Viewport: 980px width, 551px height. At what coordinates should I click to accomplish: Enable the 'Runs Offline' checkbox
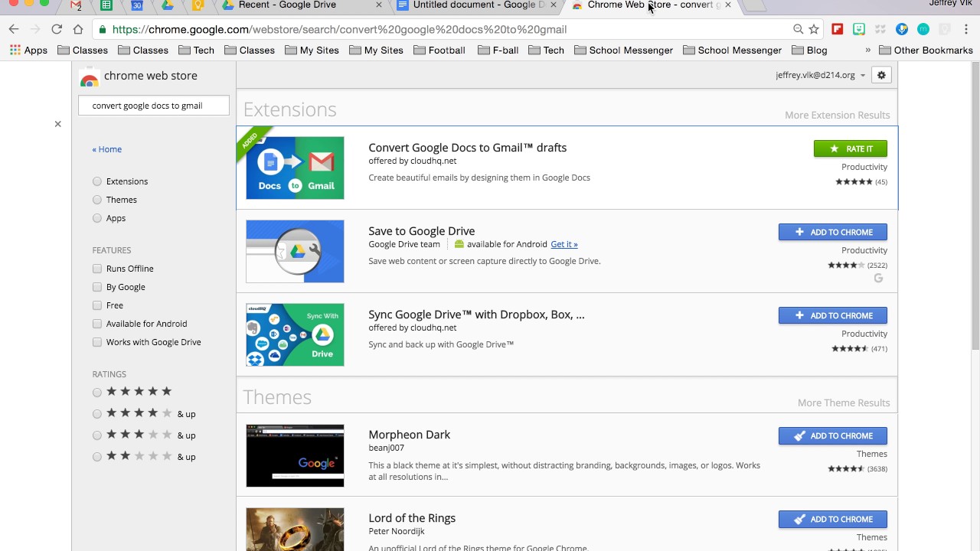[97, 269]
